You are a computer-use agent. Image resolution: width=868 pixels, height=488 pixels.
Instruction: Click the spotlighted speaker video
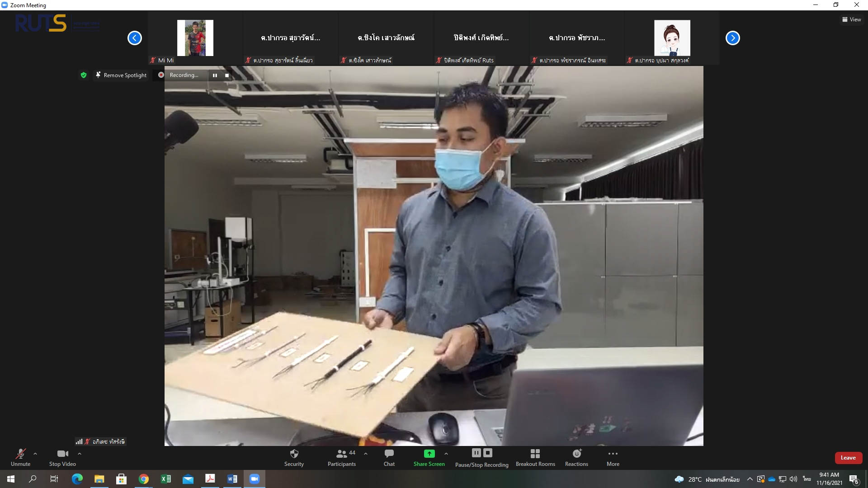point(434,256)
